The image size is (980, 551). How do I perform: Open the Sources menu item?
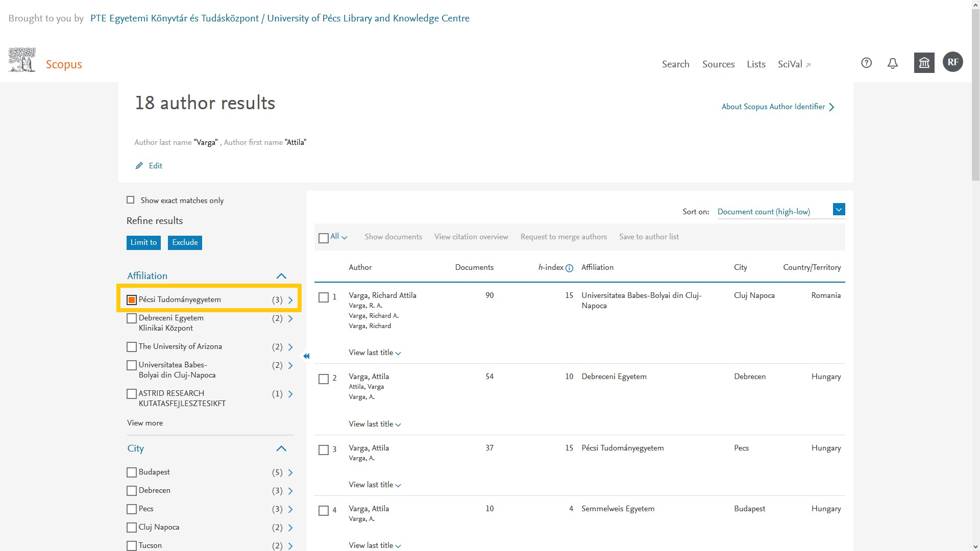point(718,64)
